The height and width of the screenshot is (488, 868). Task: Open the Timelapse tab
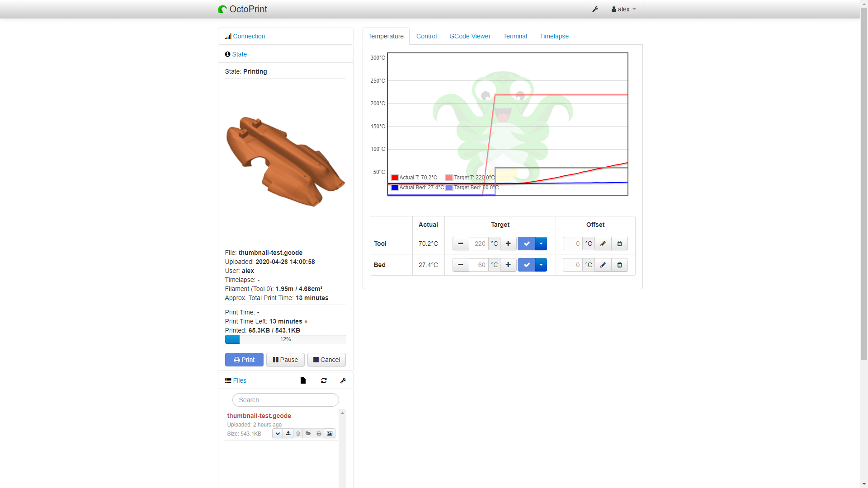coord(554,36)
